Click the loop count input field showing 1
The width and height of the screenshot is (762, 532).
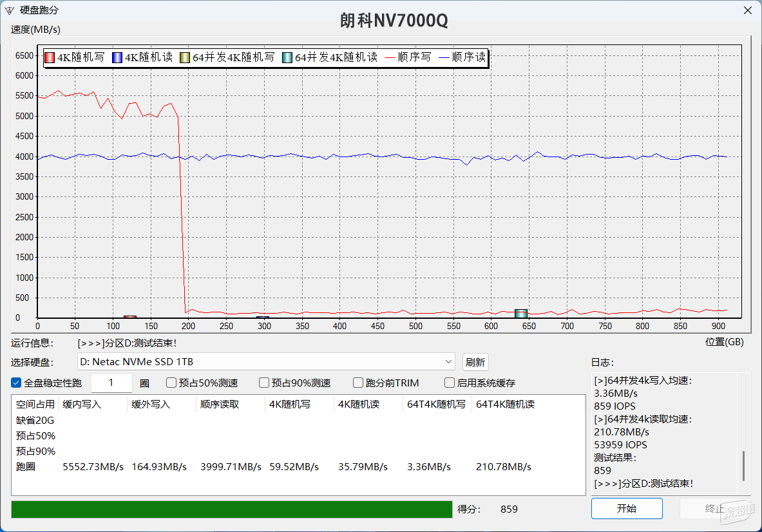[111, 383]
